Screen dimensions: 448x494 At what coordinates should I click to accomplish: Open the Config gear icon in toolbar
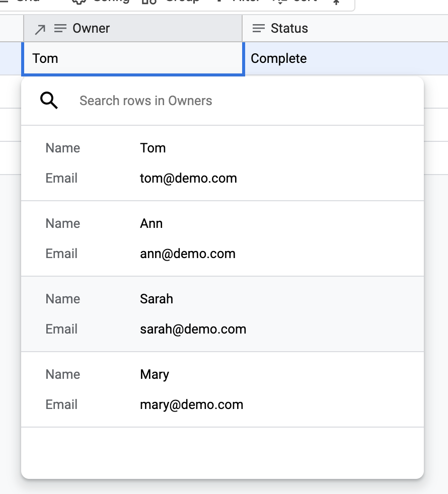tap(78, 2)
